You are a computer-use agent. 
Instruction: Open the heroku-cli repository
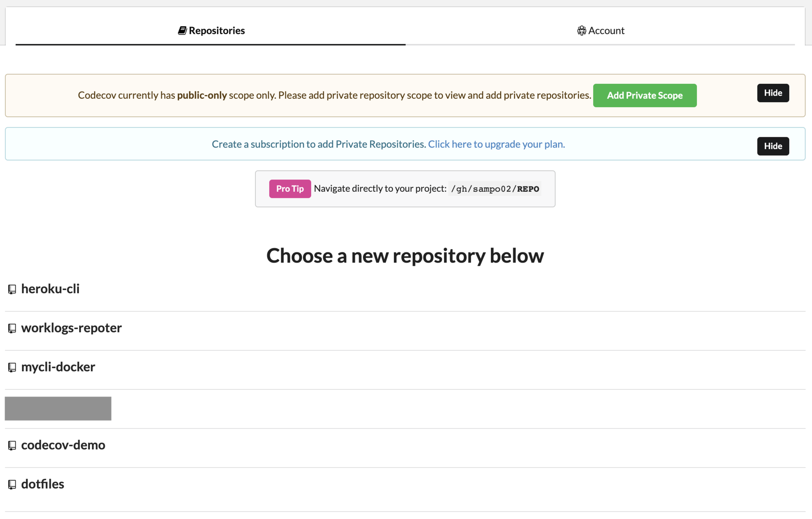click(50, 289)
